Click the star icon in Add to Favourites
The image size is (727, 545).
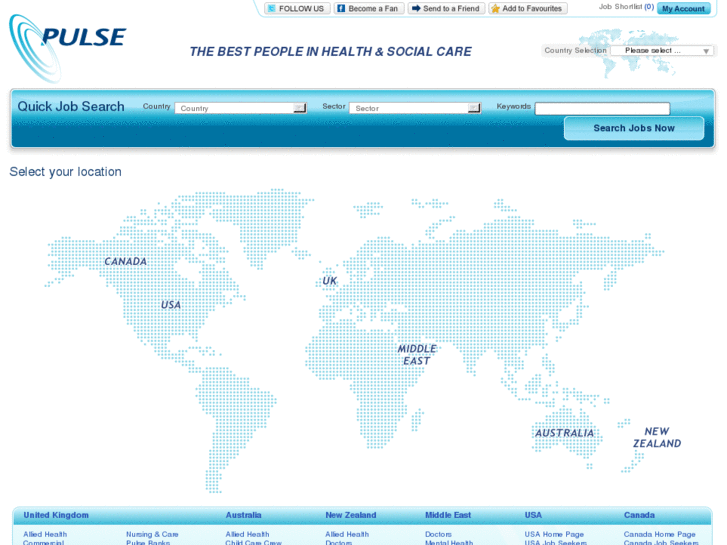point(496,8)
